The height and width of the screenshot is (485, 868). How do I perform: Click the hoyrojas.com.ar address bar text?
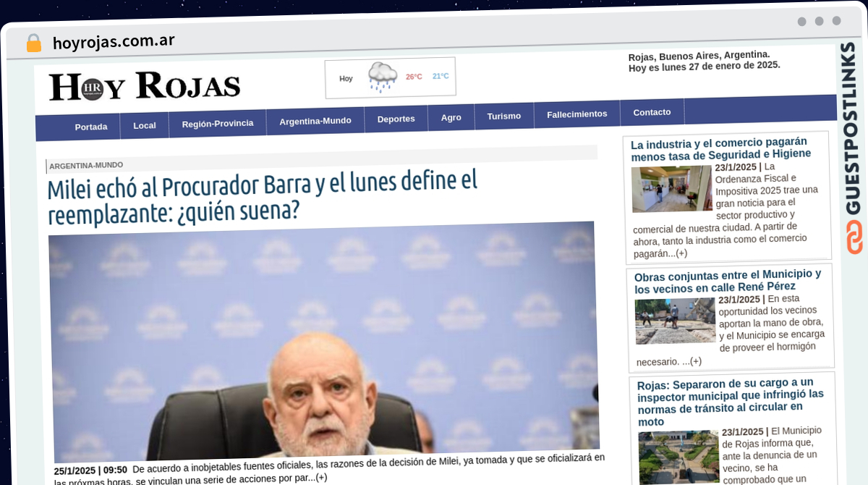point(114,41)
